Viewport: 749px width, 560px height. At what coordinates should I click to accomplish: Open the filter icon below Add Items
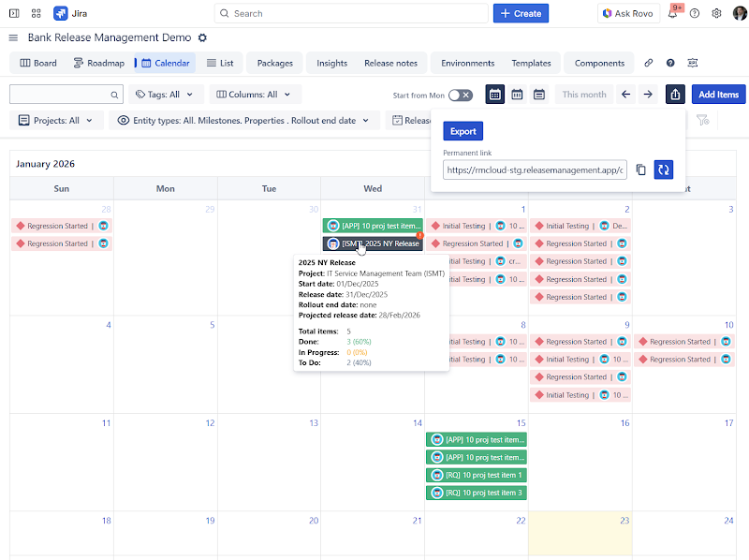(700, 120)
